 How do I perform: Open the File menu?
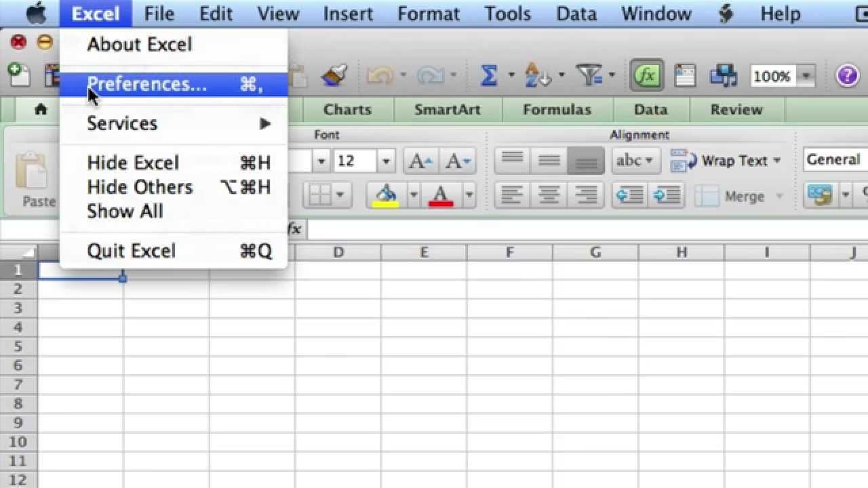coord(159,14)
